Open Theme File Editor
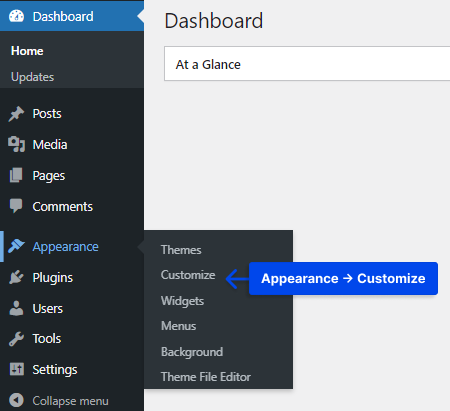The height and width of the screenshot is (411, 450). 206,377
